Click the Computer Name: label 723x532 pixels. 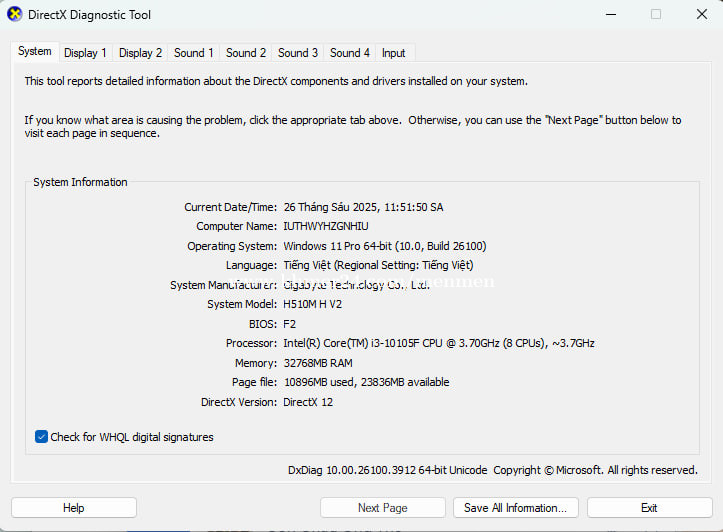(x=237, y=226)
